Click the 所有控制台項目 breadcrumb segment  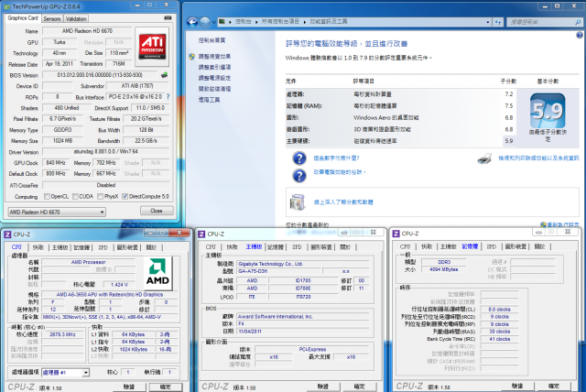point(280,22)
